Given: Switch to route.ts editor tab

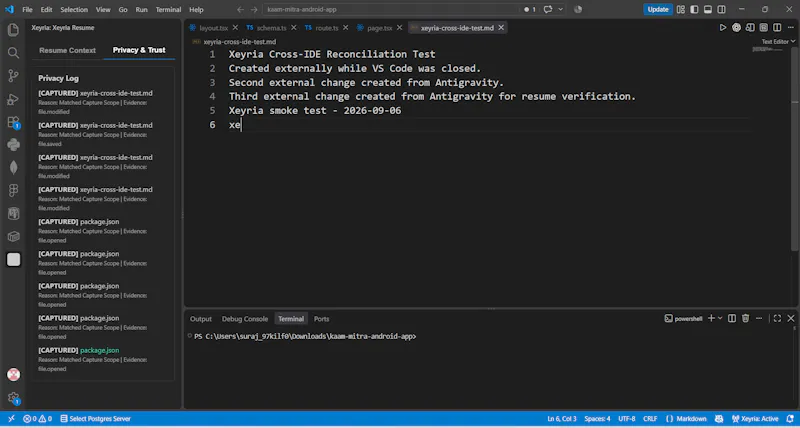Looking at the screenshot, I should click(x=327, y=28).
